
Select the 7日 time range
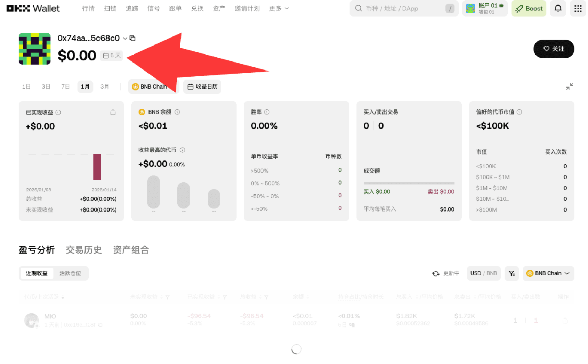click(65, 86)
